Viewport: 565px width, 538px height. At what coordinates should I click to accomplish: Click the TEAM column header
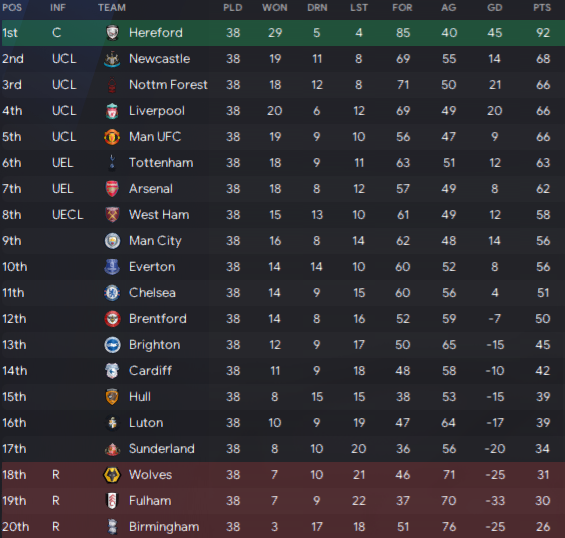point(112,8)
